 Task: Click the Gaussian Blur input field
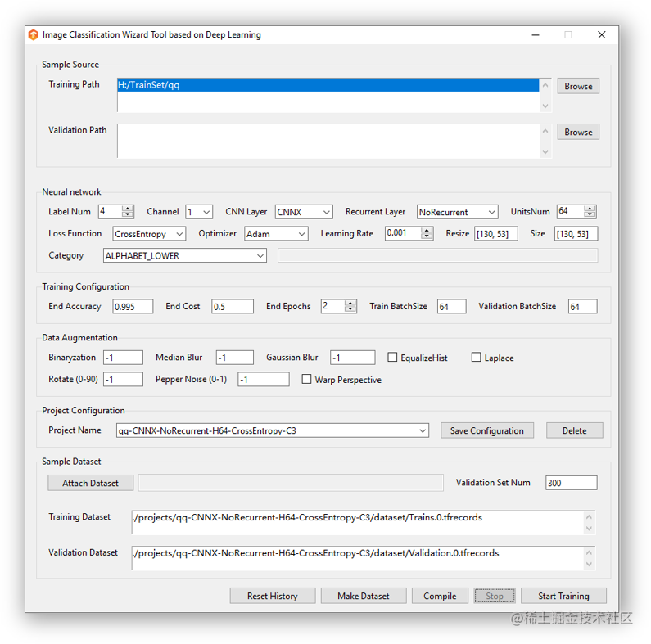point(353,358)
